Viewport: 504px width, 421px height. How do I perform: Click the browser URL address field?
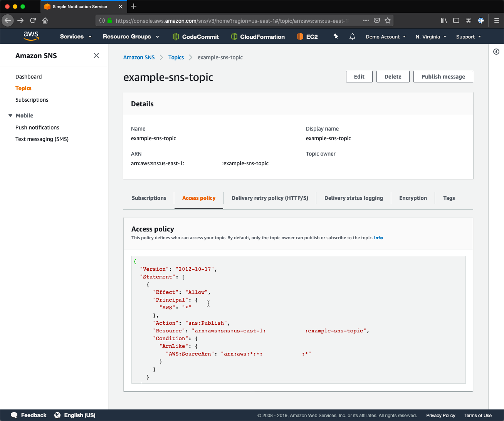tap(231, 20)
